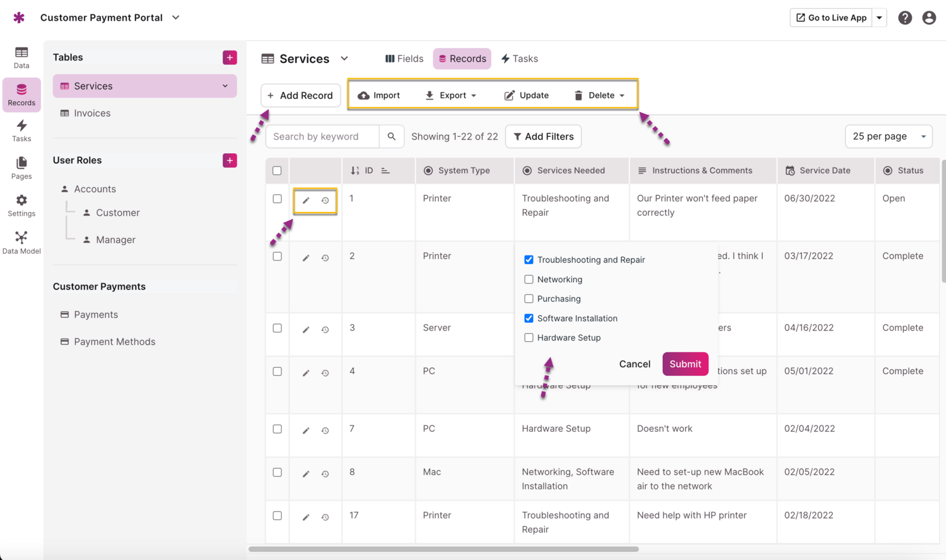Edit record 1 with the pencil icon
946x560 pixels.
tap(306, 199)
